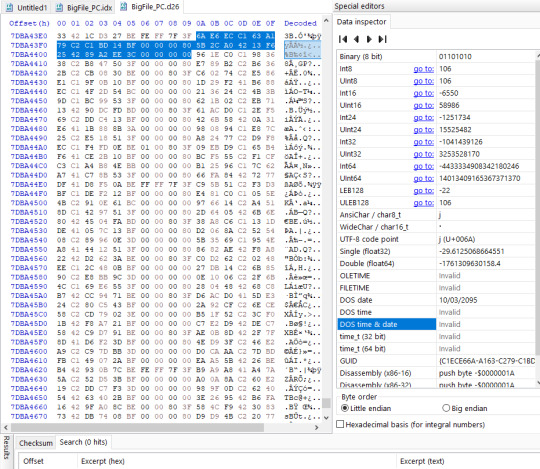Click the UInt8 go to link

click(423, 81)
